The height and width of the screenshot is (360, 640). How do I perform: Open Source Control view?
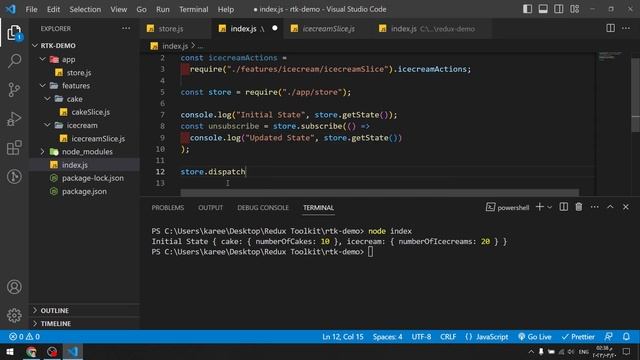(14, 90)
